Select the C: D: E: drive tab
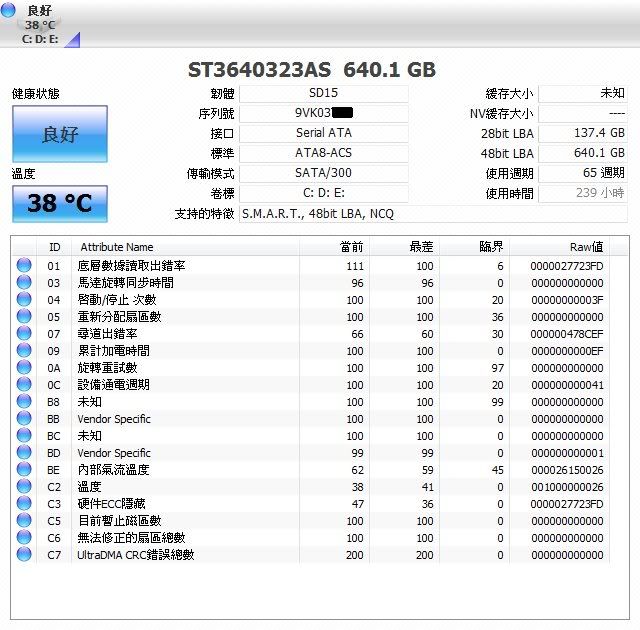640x630 pixels. point(40,24)
